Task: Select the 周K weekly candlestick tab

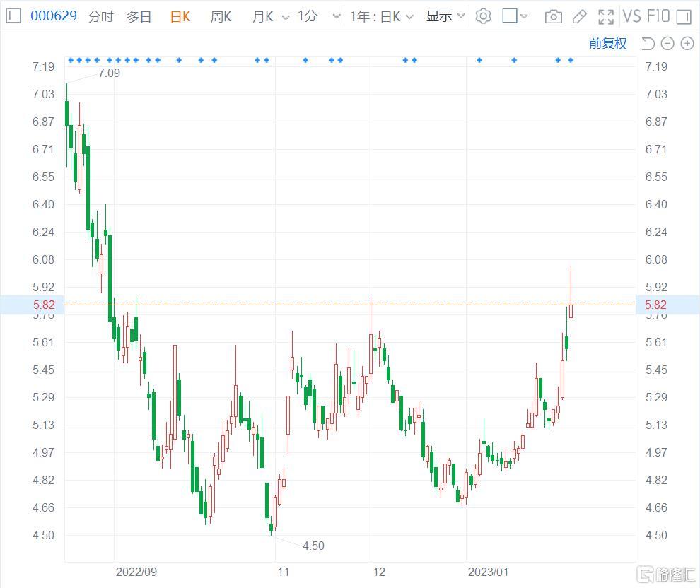Action: pyautogui.click(x=221, y=16)
